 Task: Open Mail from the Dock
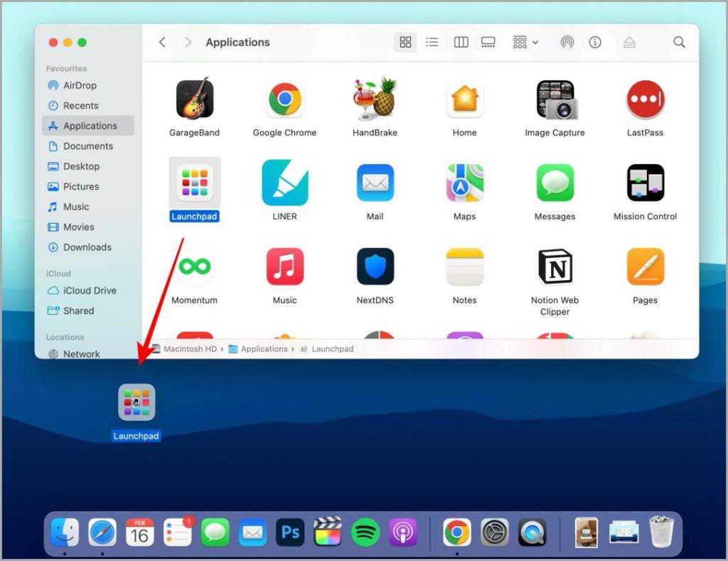(x=252, y=532)
